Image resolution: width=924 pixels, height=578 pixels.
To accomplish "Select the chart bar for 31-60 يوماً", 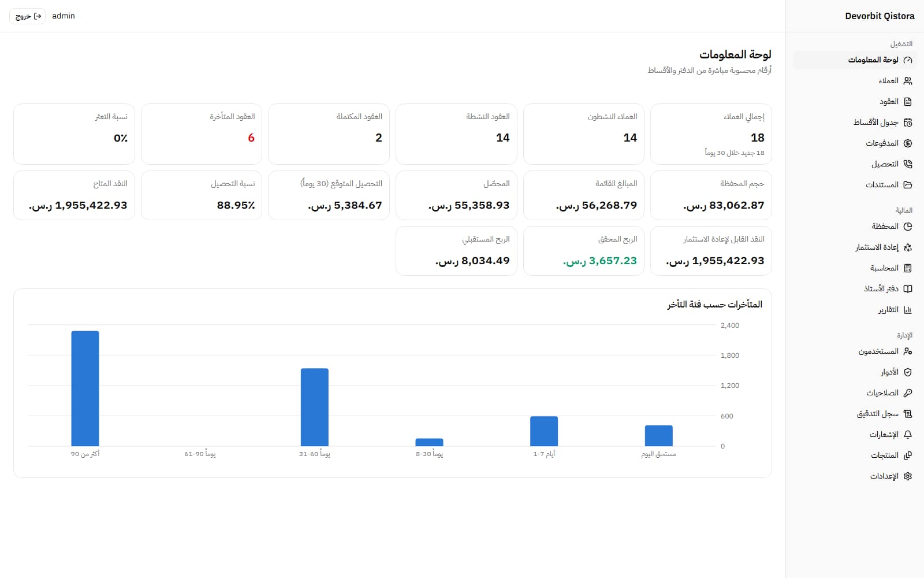I will (315, 407).
